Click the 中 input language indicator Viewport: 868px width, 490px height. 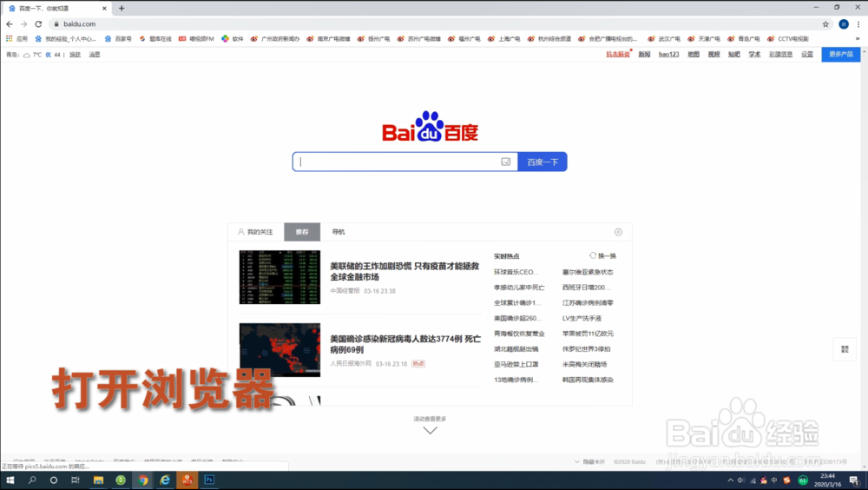point(774,480)
